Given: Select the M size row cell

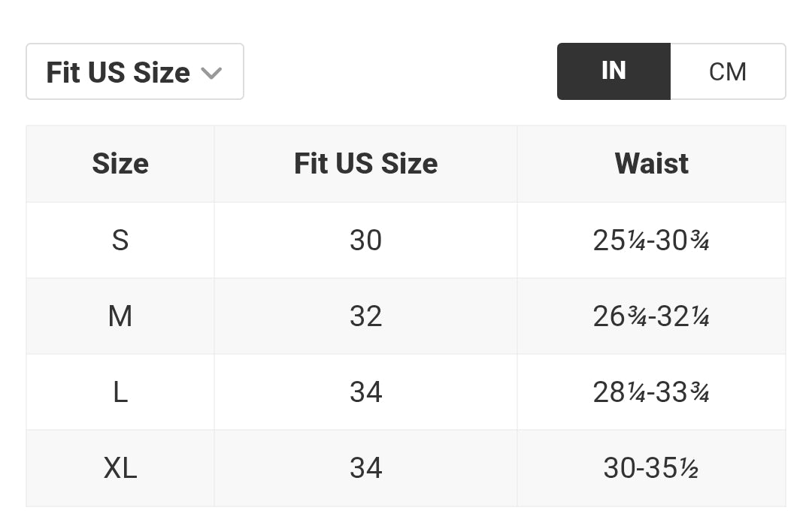Looking at the screenshot, I should click(120, 316).
